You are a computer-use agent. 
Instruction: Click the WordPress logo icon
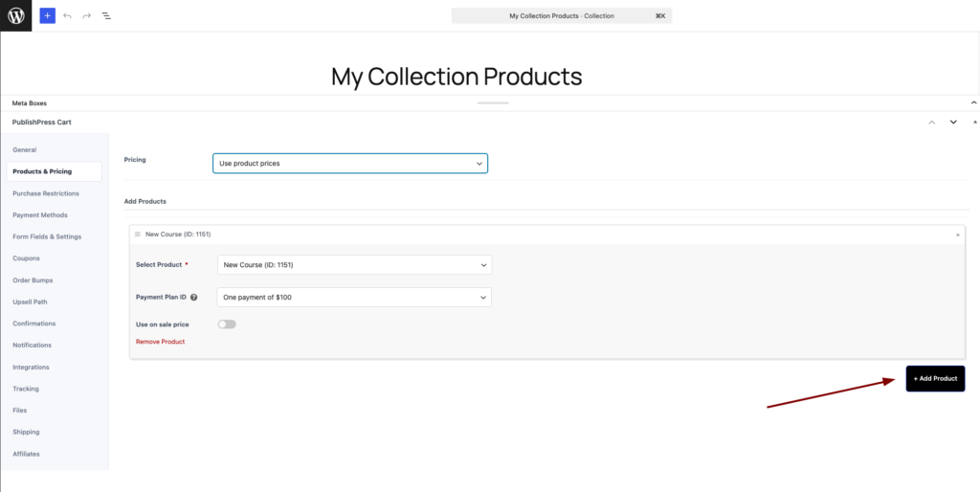(x=15, y=15)
